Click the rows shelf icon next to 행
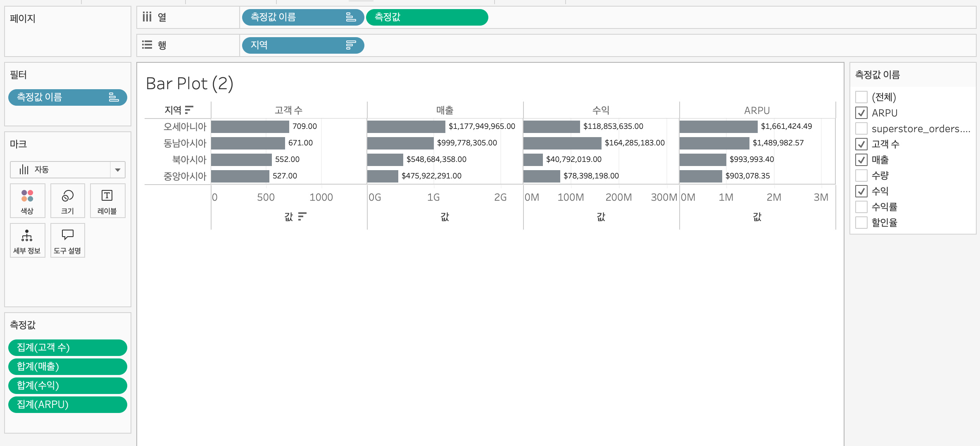 (147, 45)
